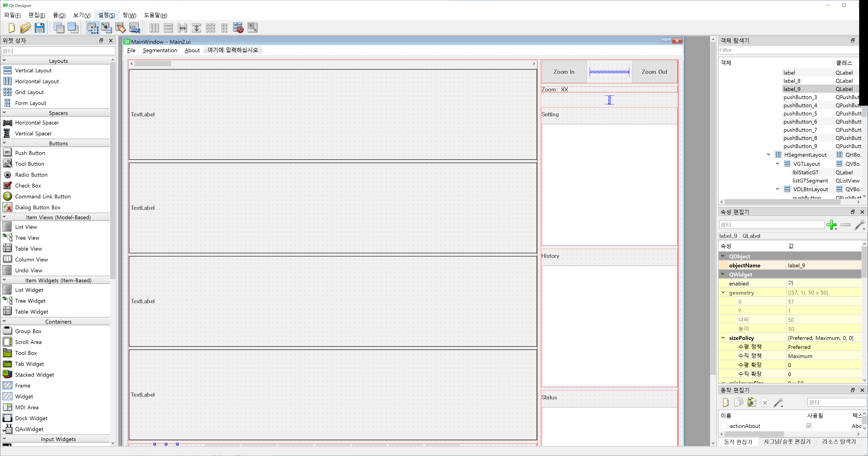This screenshot has height=456, width=868.
Task: Collapse HSegmentLayout in object tree
Action: [x=768, y=154]
